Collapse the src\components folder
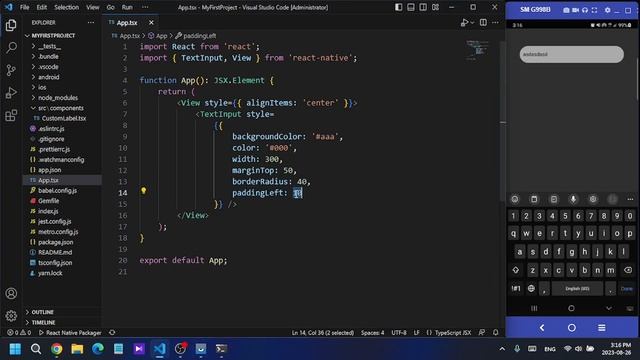 pyautogui.click(x=62, y=108)
